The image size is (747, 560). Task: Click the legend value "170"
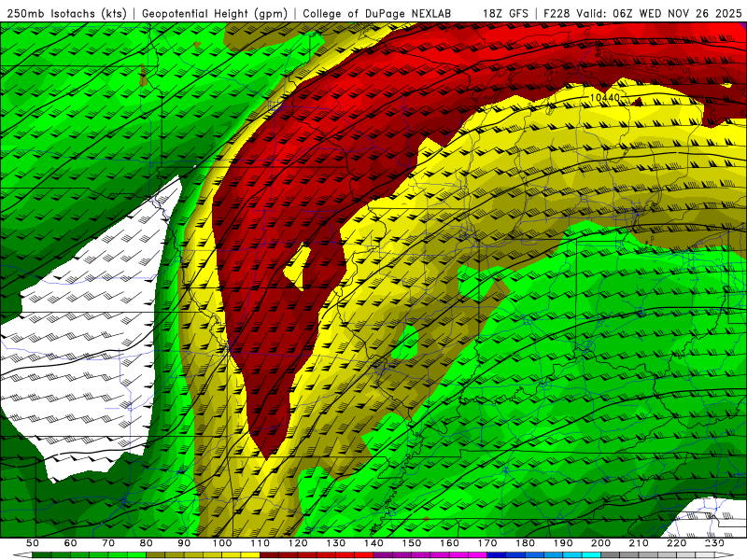[487, 543]
